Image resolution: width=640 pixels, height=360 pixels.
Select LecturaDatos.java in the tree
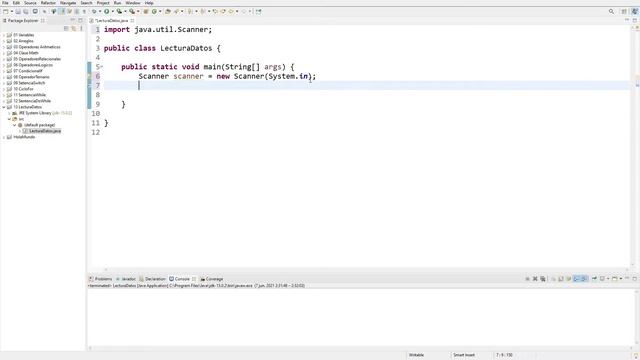45,131
